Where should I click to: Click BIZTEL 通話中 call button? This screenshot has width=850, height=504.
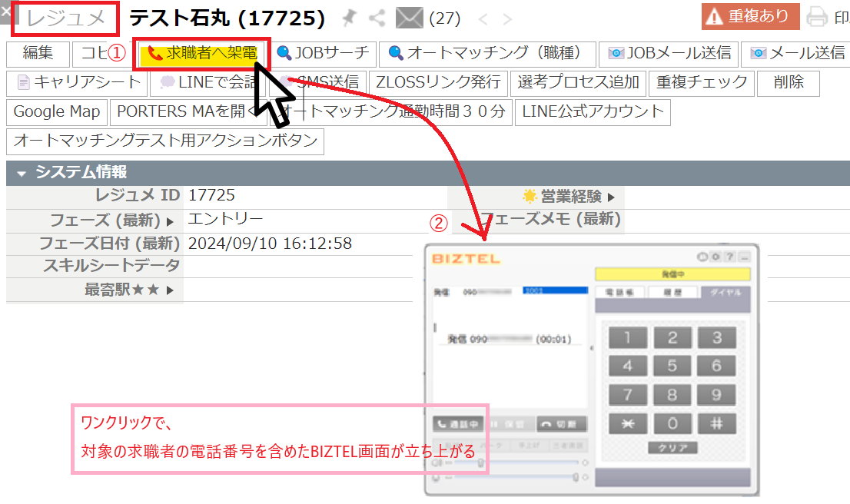457,424
